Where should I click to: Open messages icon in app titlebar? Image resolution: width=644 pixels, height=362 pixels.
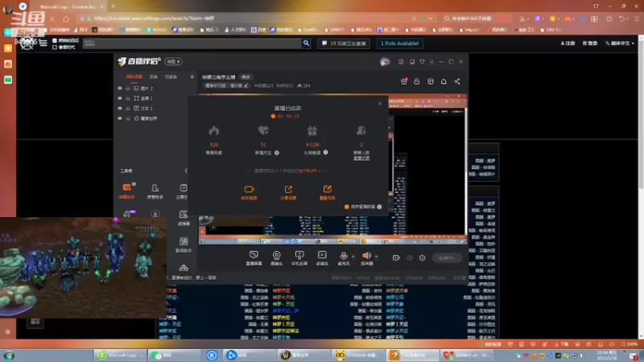point(401,62)
